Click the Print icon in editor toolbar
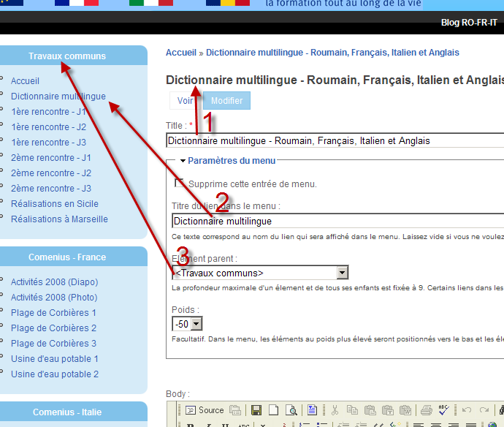The width and height of the screenshot is (504, 427). pyautogui.click(x=427, y=410)
